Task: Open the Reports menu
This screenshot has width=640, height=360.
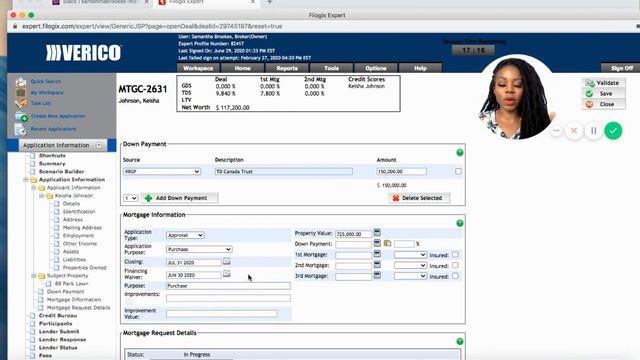Action: click(287, 68)
